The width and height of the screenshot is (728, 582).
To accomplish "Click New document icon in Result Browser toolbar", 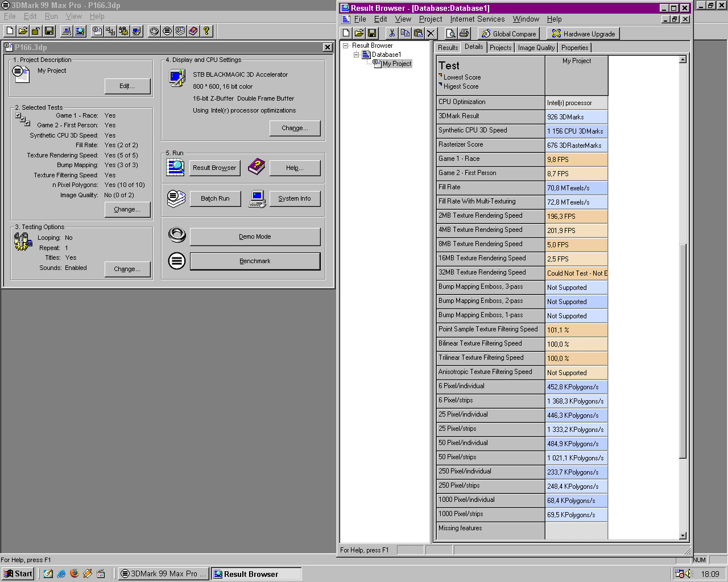I will click(x=346, y=34).
